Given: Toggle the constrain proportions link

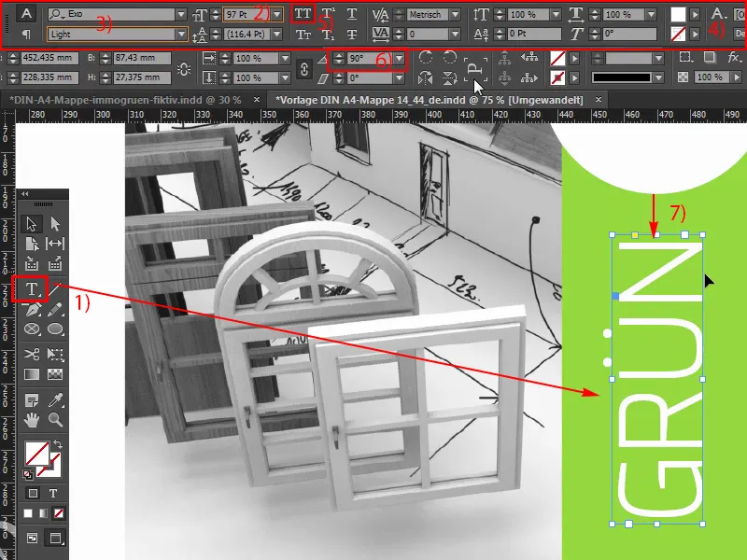Looking at the screenshot, I should 303,67.
